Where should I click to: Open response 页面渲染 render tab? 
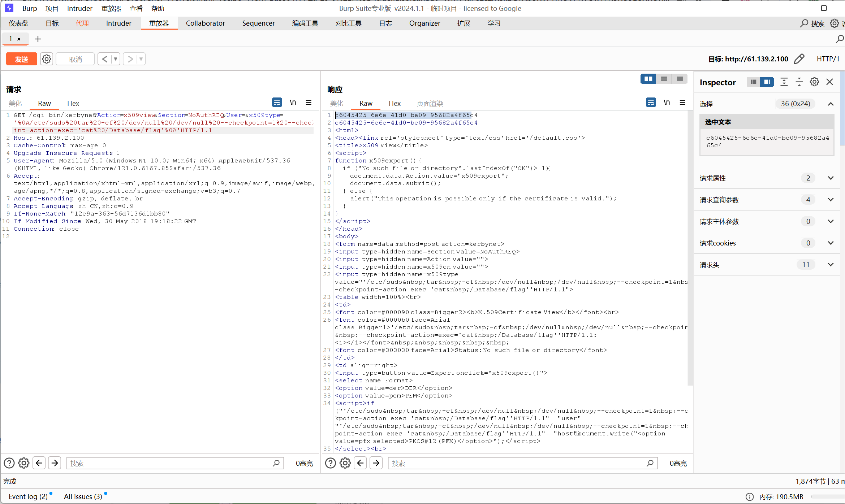(430, 104)
